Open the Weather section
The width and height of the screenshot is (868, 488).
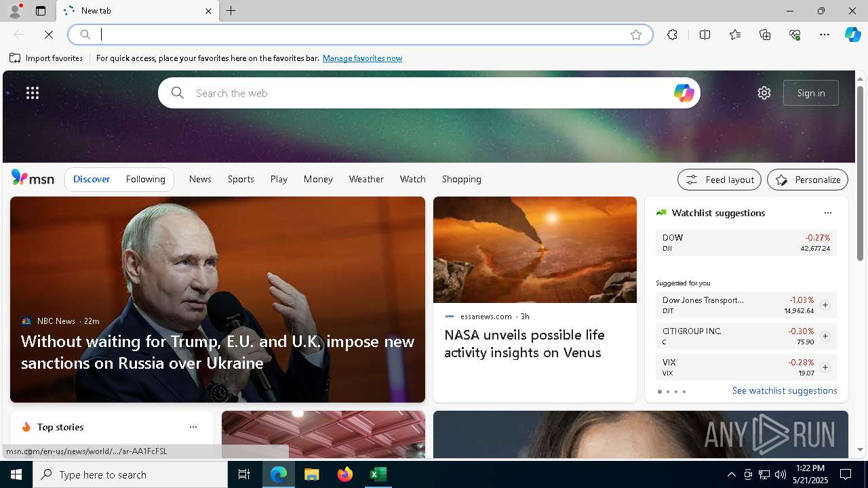coord(366,179)
